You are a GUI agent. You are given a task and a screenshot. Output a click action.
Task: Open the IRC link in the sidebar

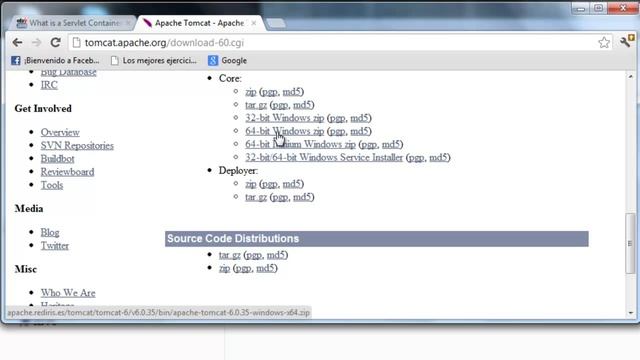49,85
